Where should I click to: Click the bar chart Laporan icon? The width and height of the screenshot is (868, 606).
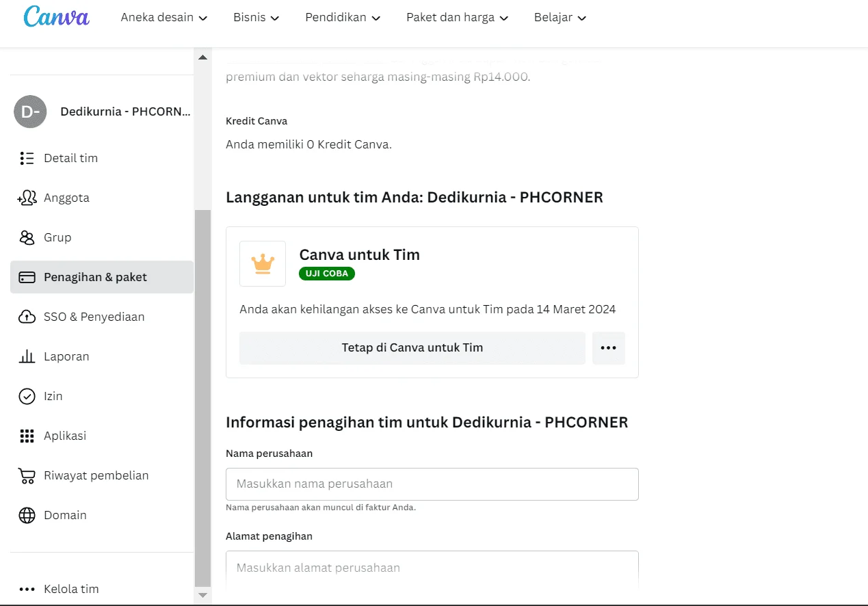27,356
